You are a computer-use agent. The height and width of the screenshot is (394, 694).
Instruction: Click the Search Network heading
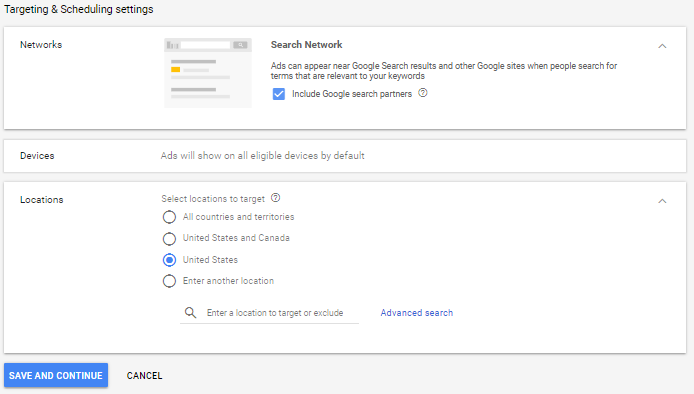click(306, 45)
